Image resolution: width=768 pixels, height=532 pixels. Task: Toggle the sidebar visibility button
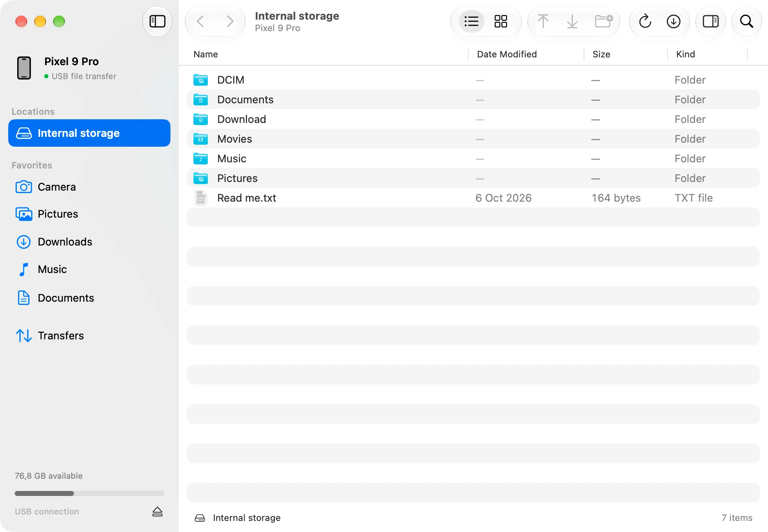(x=157, y=21)
